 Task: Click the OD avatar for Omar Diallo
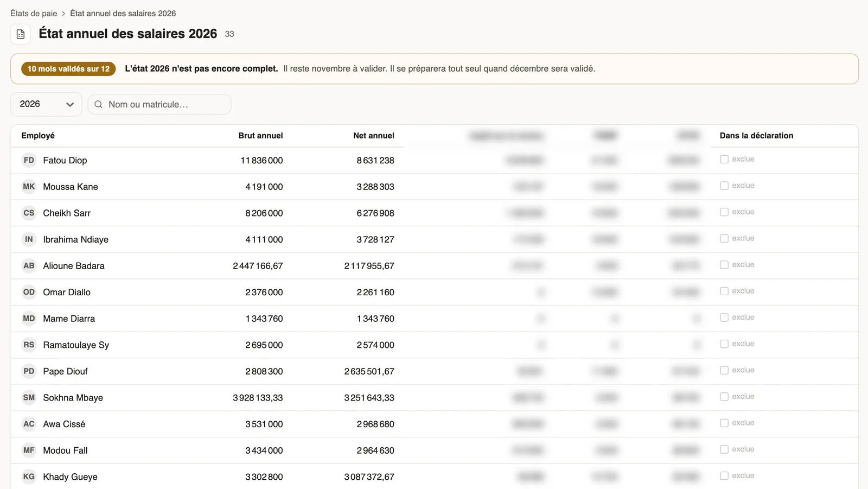coord(29,292)
